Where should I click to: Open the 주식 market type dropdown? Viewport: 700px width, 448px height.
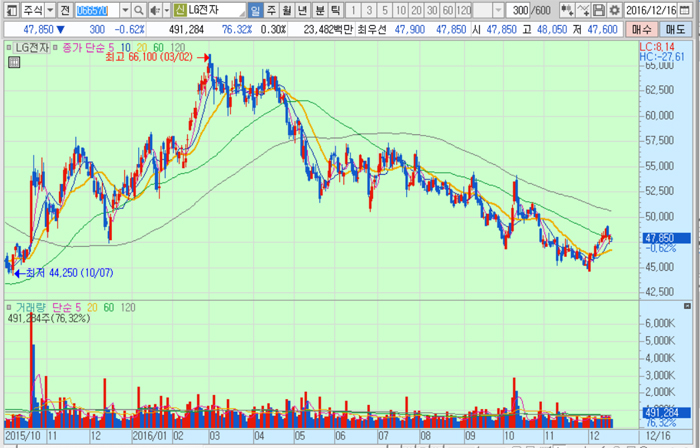click(49, 9)
